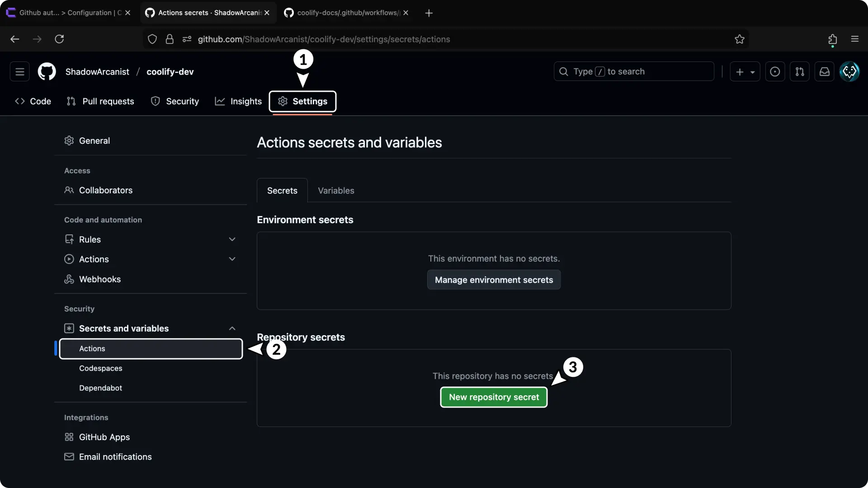868x488 pixels.
Task: Open Webhooks settings page
Action: tap(99, 279)
